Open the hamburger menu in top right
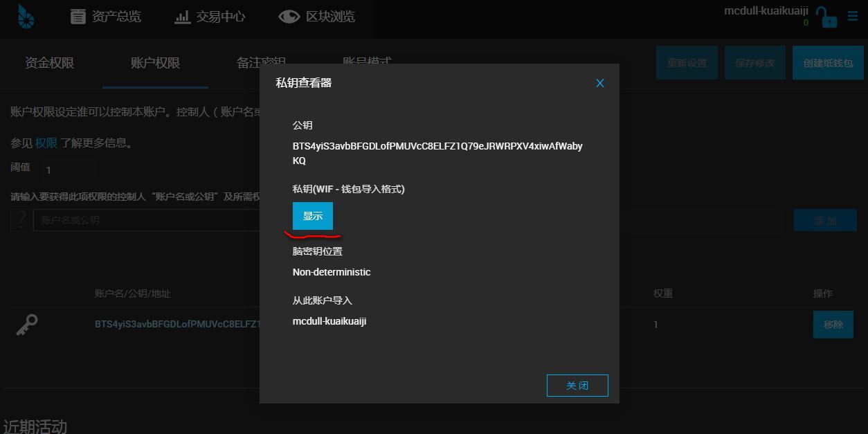 pyautogui.click(x=853, y=15)
